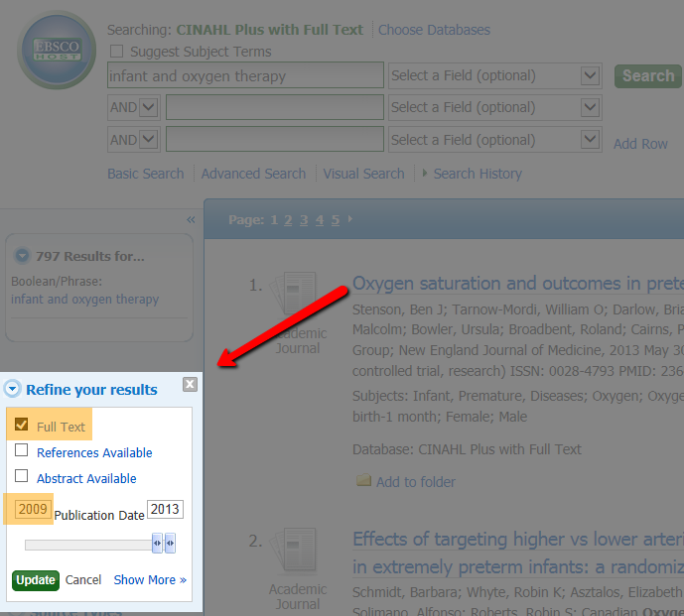Go to results page 3

(304, 220)
